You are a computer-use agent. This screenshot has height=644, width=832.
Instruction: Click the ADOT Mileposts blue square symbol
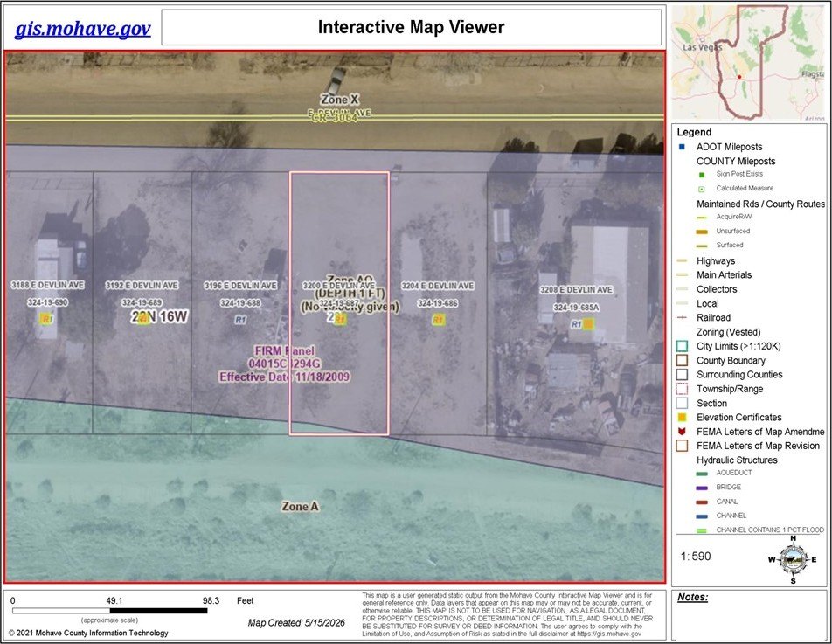(x=683, y=147)
